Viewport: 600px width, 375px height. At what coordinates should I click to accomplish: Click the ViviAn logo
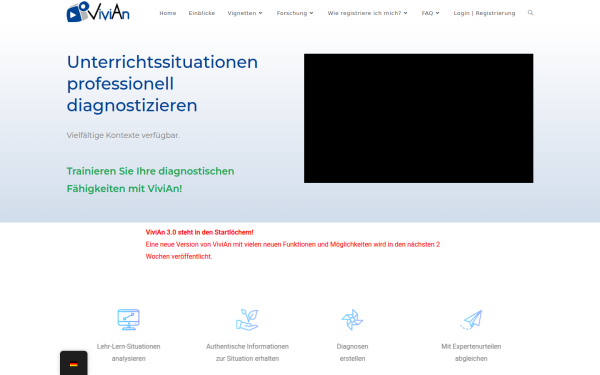tap(98, 12)
